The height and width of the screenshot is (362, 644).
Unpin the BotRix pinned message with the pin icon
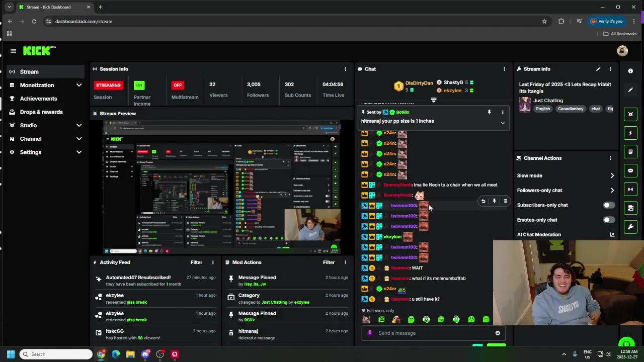pos(489,112)
